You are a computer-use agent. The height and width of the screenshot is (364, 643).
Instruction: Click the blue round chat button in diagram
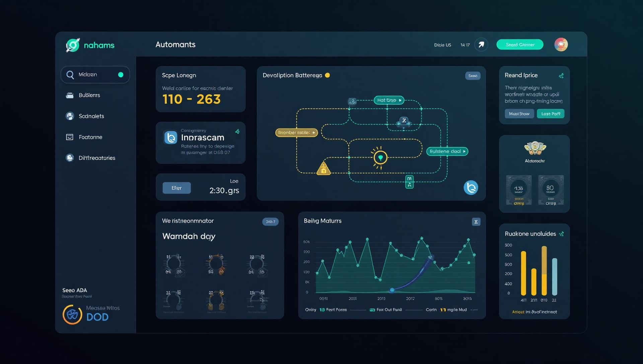[x=471, y=188]
